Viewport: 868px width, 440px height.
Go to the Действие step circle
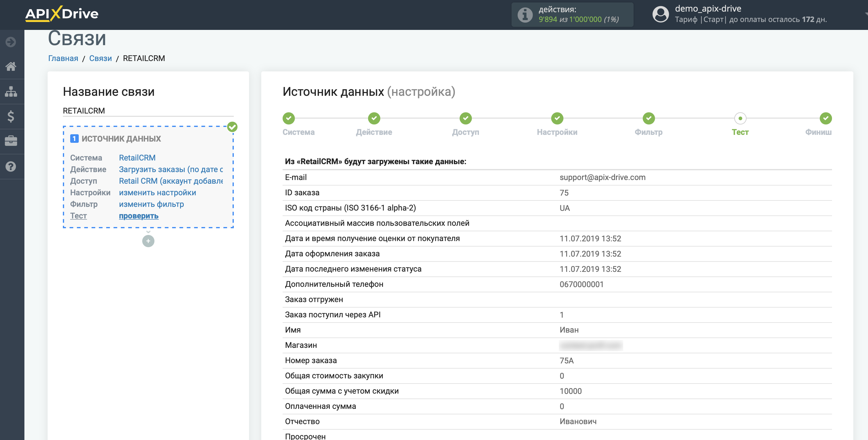(374, 118)
